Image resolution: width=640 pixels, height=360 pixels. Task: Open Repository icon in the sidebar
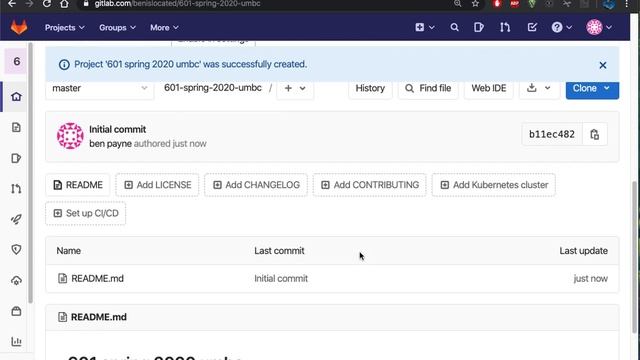(16, 127)
